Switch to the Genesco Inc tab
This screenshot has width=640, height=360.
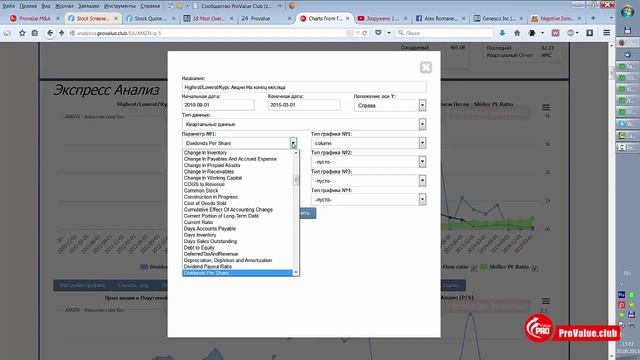pyautogui.click(x=498, y=18)
